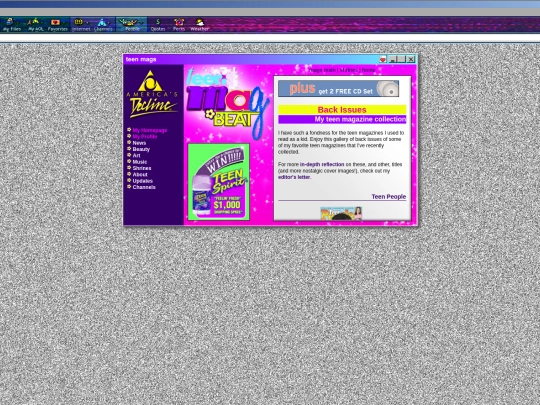
Task: Click the plus 2 FREE CD Set banner
Action: tap(339, 89)
